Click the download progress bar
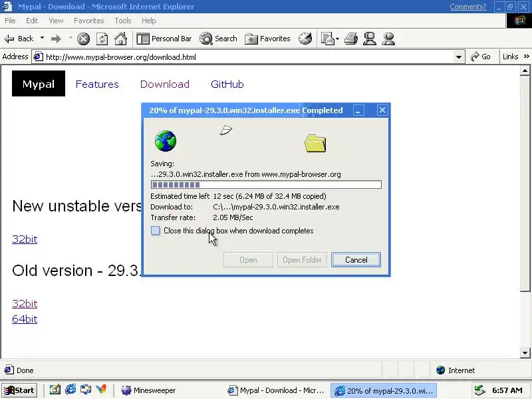This screenshot has height=399, width=532. coord(266,185)
